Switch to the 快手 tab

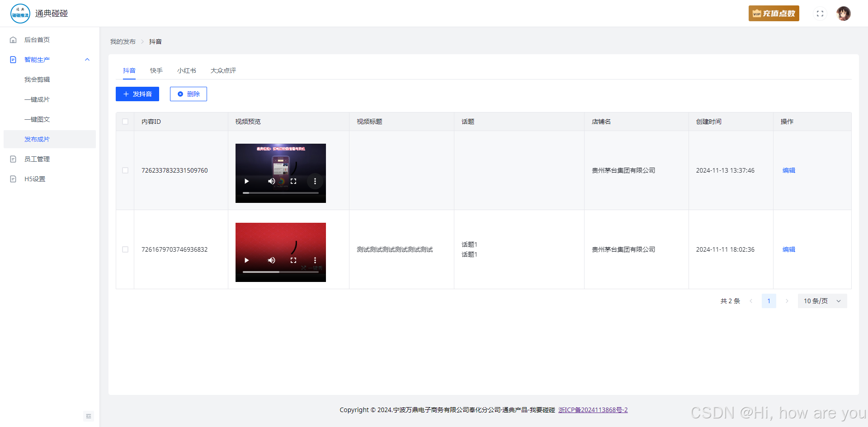pos(156,70)
